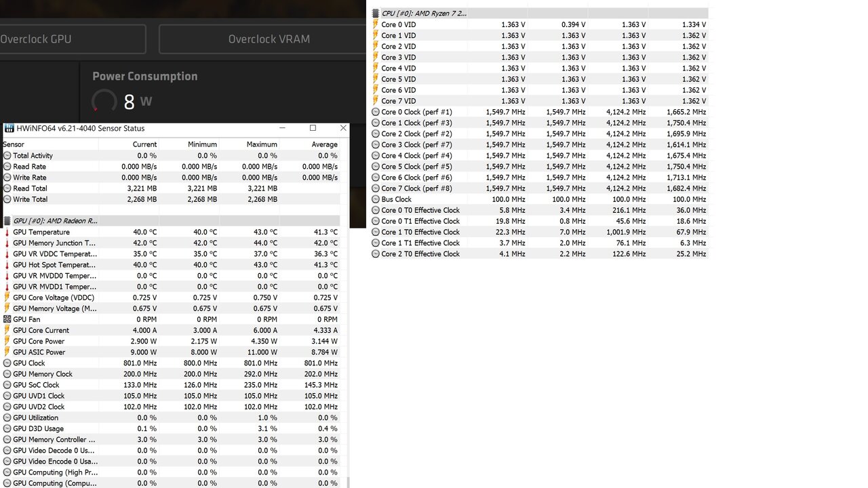
Task: Click the lightning icon for GPU ASIC Power
Action: click(7, 352)
